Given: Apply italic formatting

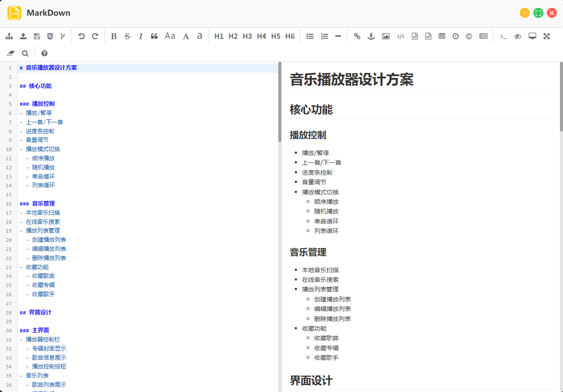Looking at the screenshot, I should 140,37.
